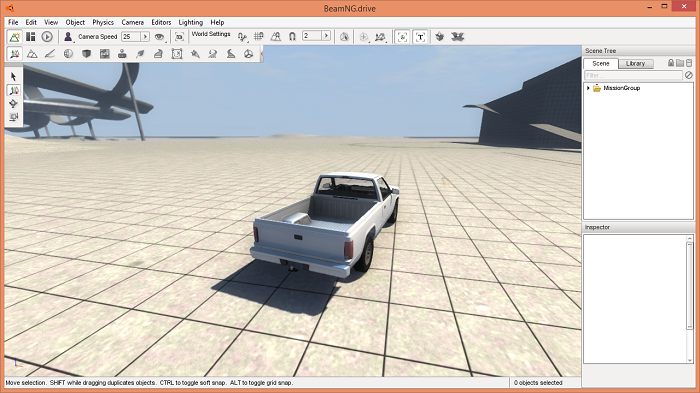Click the add folder icon in Scene Tree
700x393 pixels.
(680, 63)
